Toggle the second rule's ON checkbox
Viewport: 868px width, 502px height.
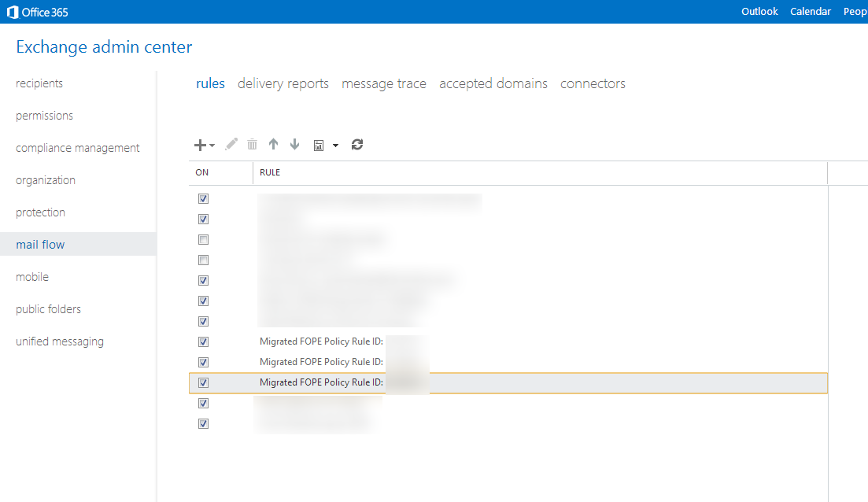(203, 220)
